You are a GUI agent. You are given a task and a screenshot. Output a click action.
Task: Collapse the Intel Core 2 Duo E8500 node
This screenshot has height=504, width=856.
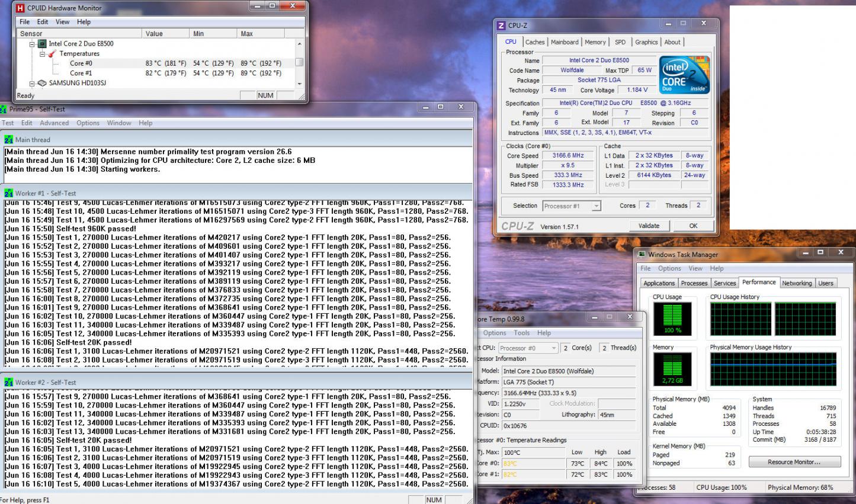pyautogui.click(x=33, y=44)
